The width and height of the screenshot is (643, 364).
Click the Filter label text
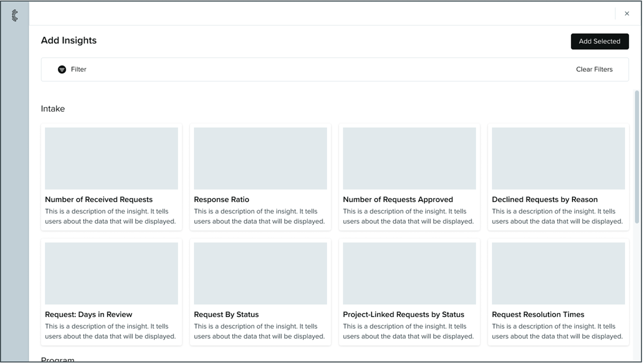(x=78, y=69)
